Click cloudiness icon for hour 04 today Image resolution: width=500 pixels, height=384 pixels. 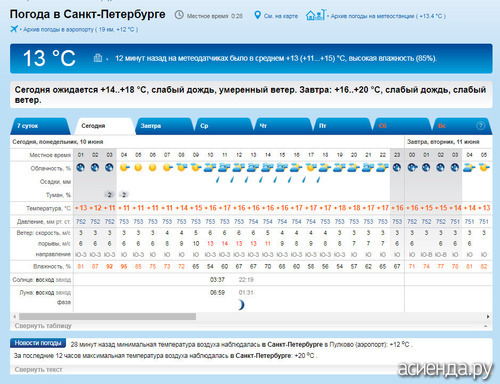124,167
